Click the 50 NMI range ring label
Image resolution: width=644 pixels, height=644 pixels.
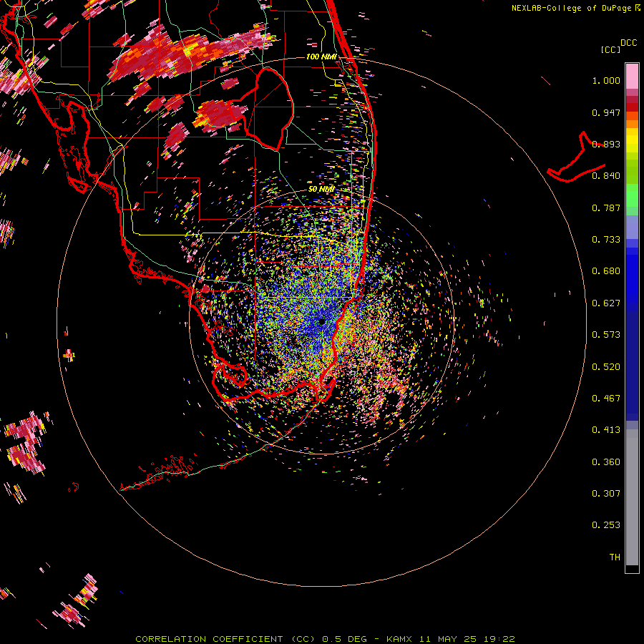click(x=321, y=190)
